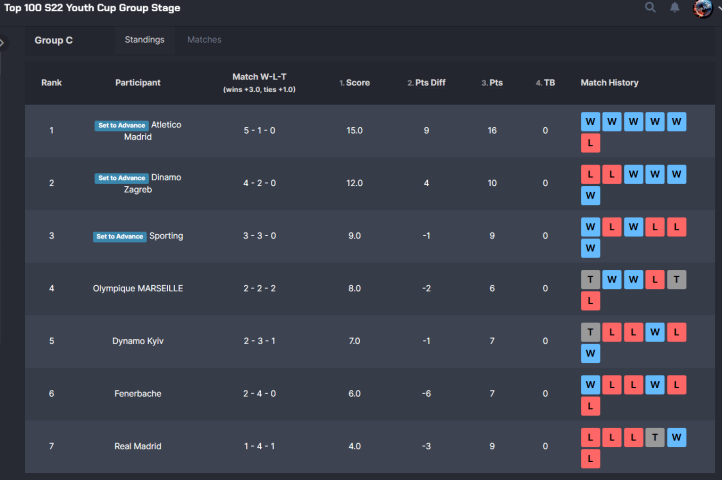Click Sporting's Set to Advance badge
The image size is (722, 480).
(120, 236)
